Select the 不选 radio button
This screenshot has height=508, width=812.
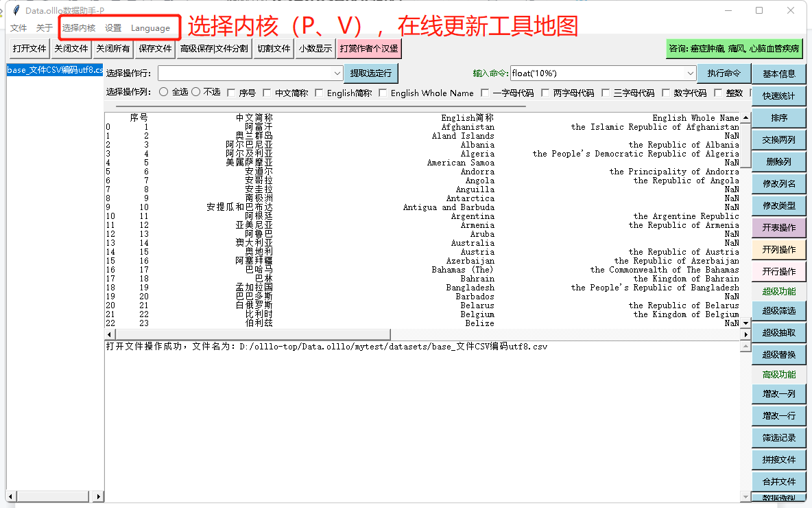tap(196, 92)
